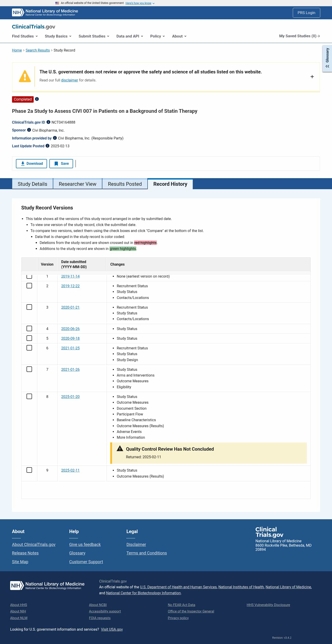Expand the disclaimer banner with plus icon
This screenshot has width=332, height=644.
click(x=312, y=77)
